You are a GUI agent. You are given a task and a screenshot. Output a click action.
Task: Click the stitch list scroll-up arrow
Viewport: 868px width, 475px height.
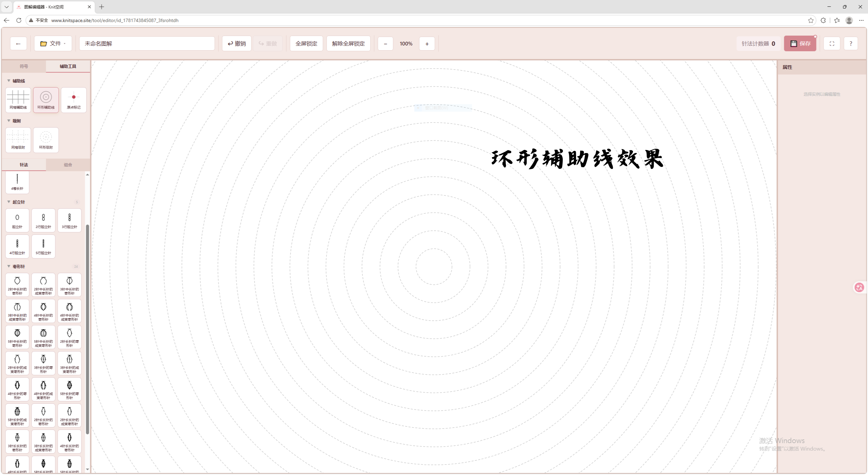(x=87, y=174)
